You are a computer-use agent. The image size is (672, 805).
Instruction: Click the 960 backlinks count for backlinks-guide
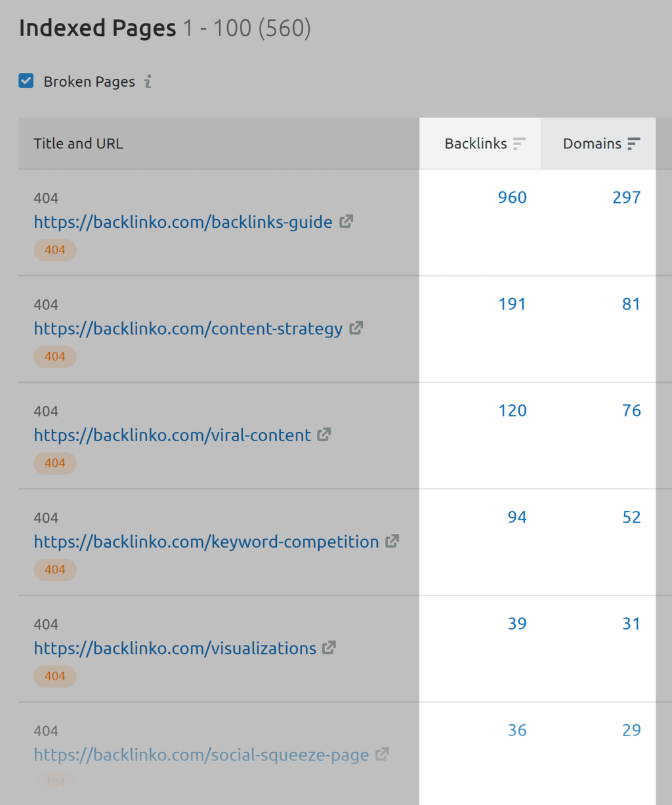click(x=512, y=197)
